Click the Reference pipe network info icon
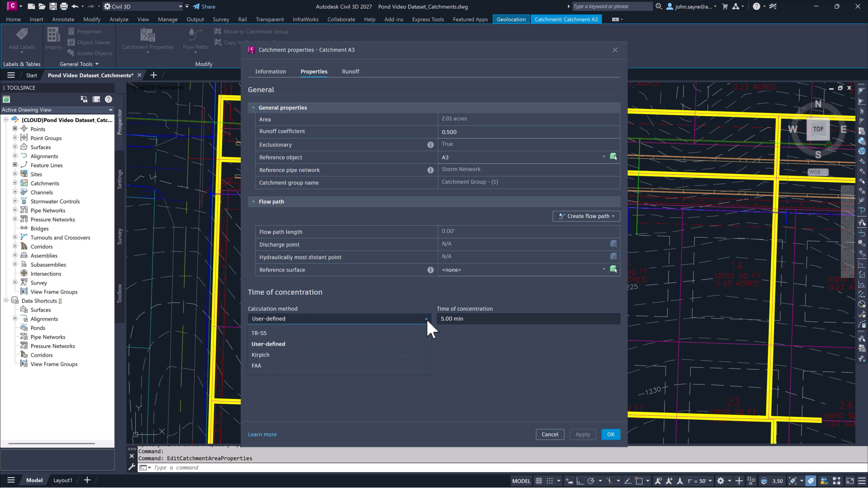Screen dimensions: 868x488 pos(430,170)
